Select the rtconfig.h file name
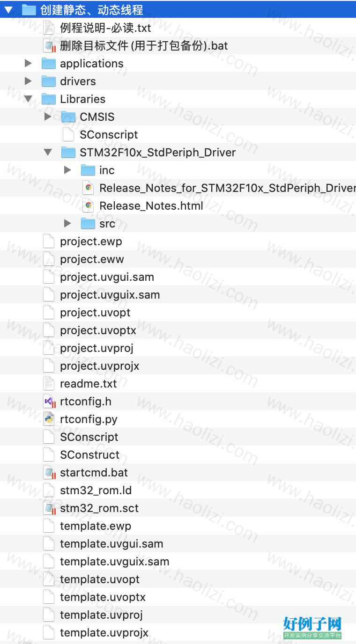The image size is (356, 644). click(86, 401)
